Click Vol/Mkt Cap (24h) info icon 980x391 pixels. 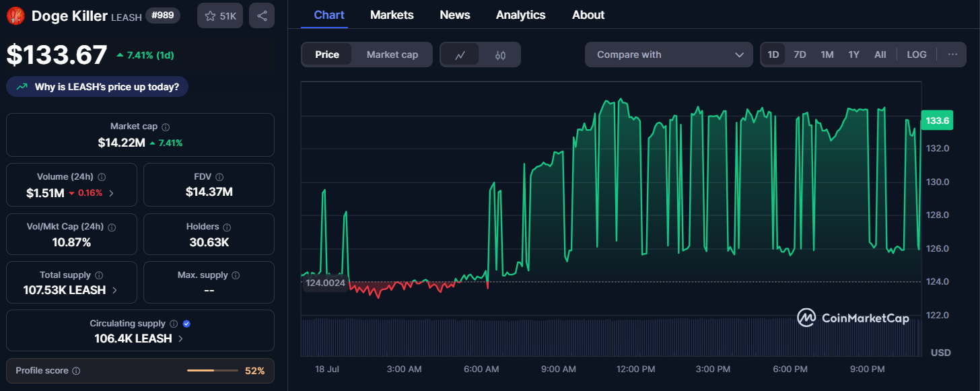coord(112,227)
